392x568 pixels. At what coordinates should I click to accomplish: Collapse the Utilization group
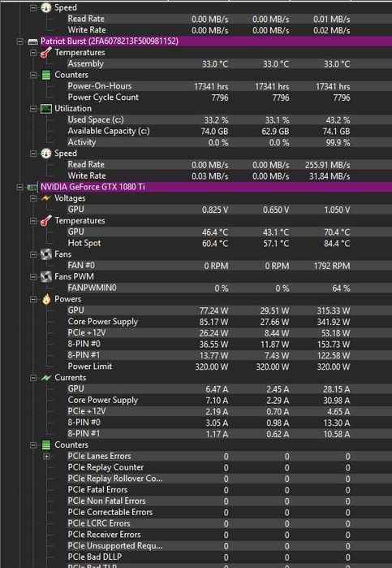tap(33, 109)
